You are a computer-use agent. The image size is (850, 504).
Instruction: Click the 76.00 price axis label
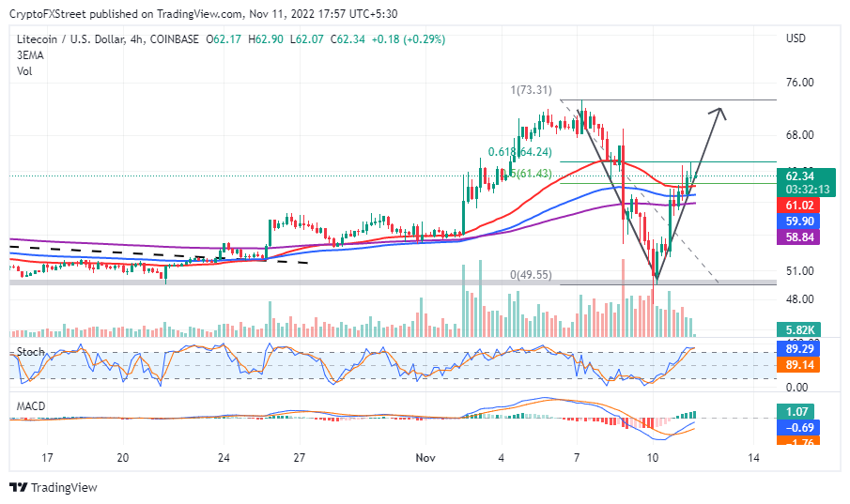pos(800,83)
